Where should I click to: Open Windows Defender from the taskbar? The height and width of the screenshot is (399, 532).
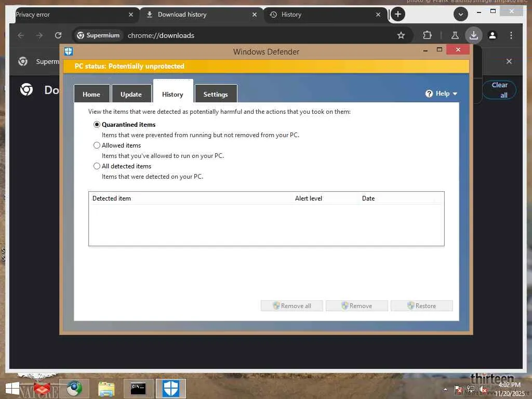[170, 389]
